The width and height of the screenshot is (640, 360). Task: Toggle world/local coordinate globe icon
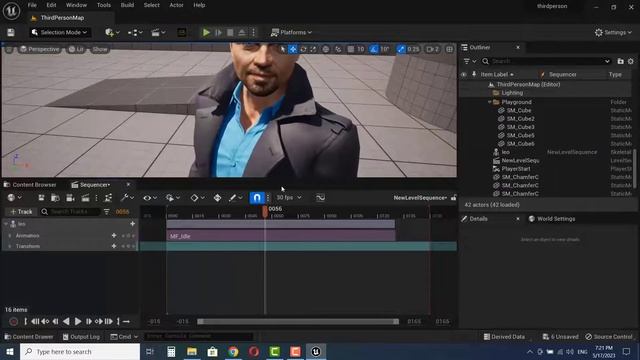[326, 49]
